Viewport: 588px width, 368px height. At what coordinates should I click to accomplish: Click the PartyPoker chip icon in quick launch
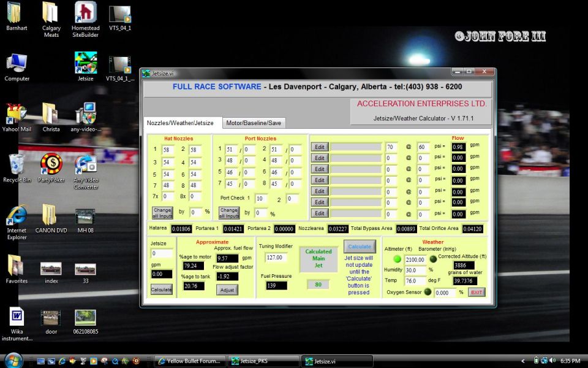pyautogui.click(x=136, y=361)
